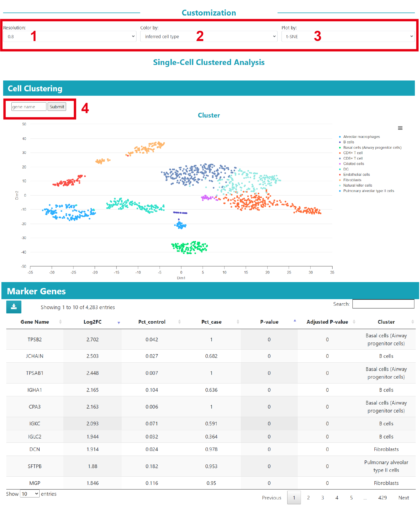Image resolution: width=420 pixels, height=508 pixels.
Task: Select the IGLC2 gene cell
Action: (x=35, y=436)
